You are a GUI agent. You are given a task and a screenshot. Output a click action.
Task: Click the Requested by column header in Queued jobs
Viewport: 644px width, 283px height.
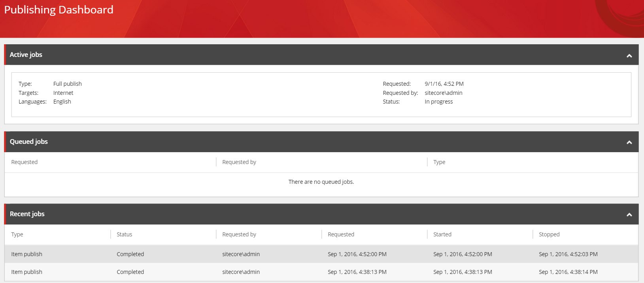coord(239,162)
